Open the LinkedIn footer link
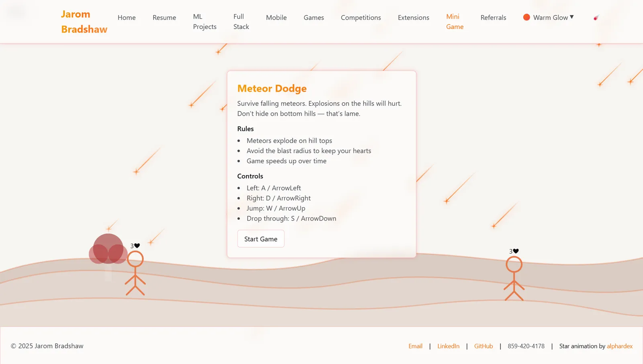Screen dimensions: 643x364 pyautogui.click(x=448, y=346)
